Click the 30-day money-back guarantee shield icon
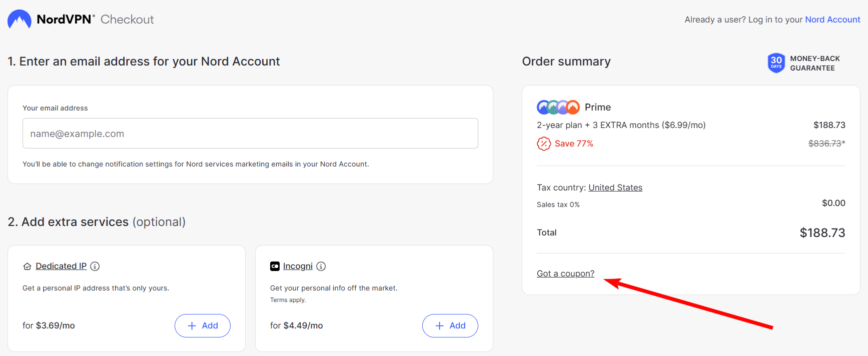Screen dimensions: 868x356 coord(776,63)
